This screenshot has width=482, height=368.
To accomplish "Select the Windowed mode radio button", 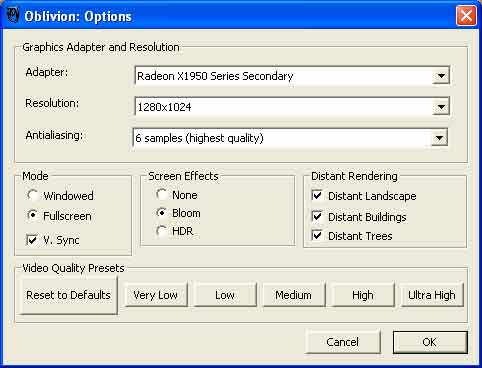I will (x=33, y=195).
